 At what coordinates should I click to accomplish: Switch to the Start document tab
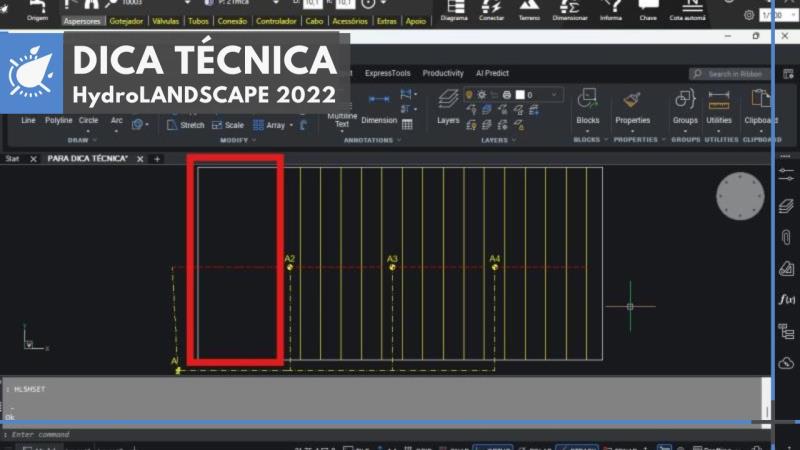[x=12, y=159]
